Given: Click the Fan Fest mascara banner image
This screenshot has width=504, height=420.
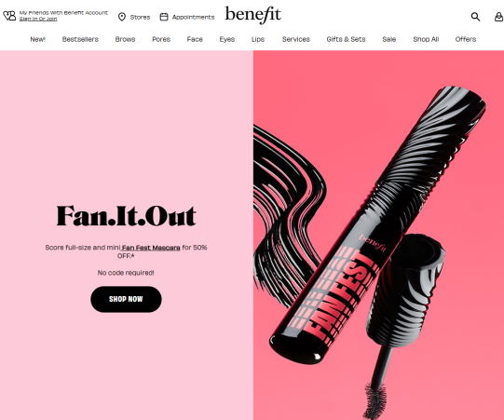Looking at the screenshot, I should point(378,235).
